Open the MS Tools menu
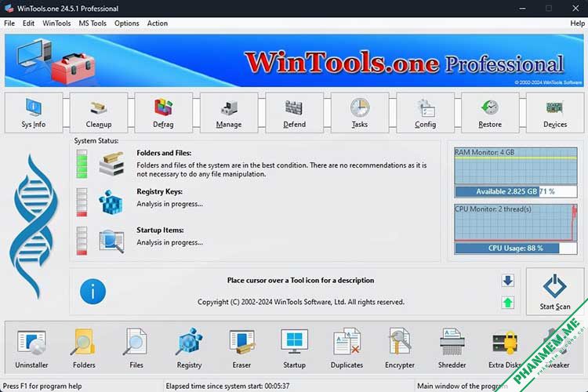Image resolution: width=588 pixels, height=392 pixels. [93, 24]
